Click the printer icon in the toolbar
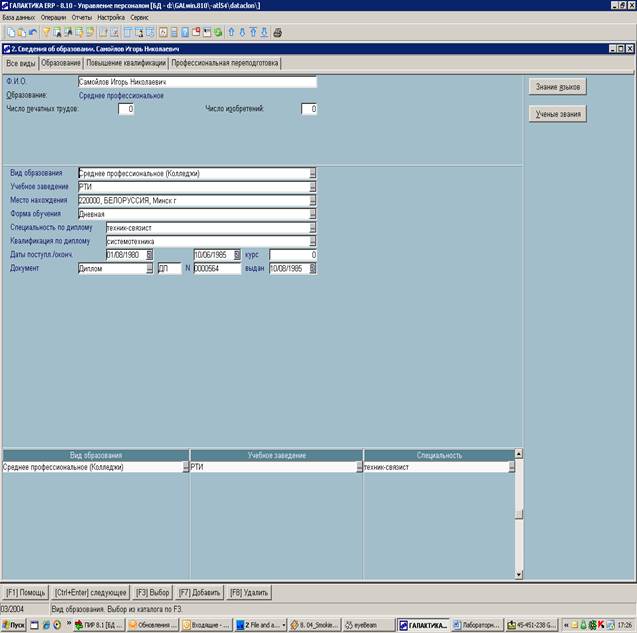The image size is (637, 633). click(278, 32)
